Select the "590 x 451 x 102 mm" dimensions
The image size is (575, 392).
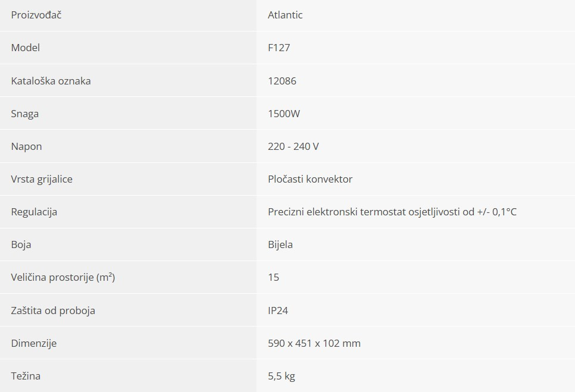click(x=314, y=343)
